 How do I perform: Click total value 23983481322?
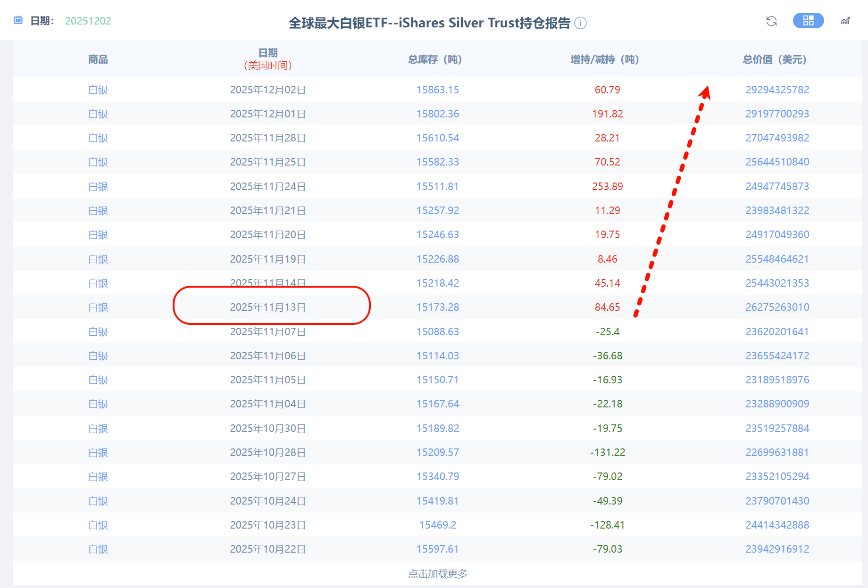click(777, 210)
